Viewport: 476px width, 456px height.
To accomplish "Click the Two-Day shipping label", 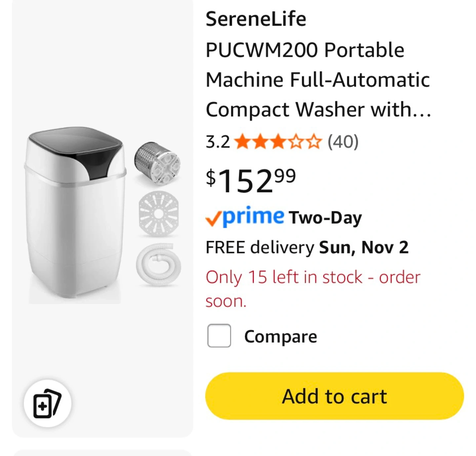I will (x=325, y=218).
